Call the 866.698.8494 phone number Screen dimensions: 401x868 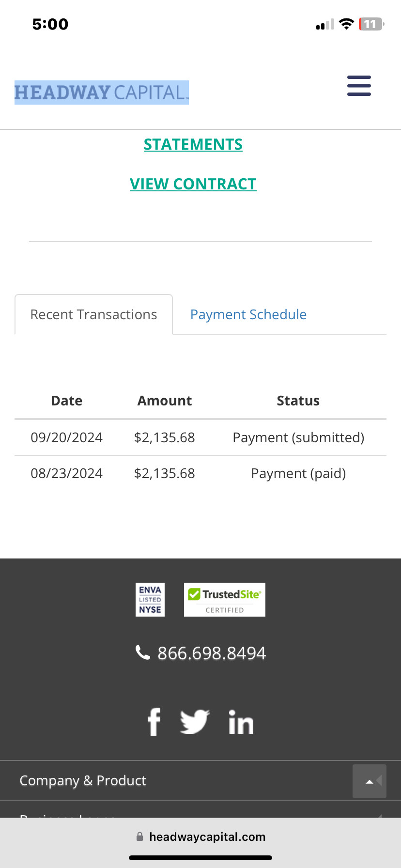(x=212, y=653)
